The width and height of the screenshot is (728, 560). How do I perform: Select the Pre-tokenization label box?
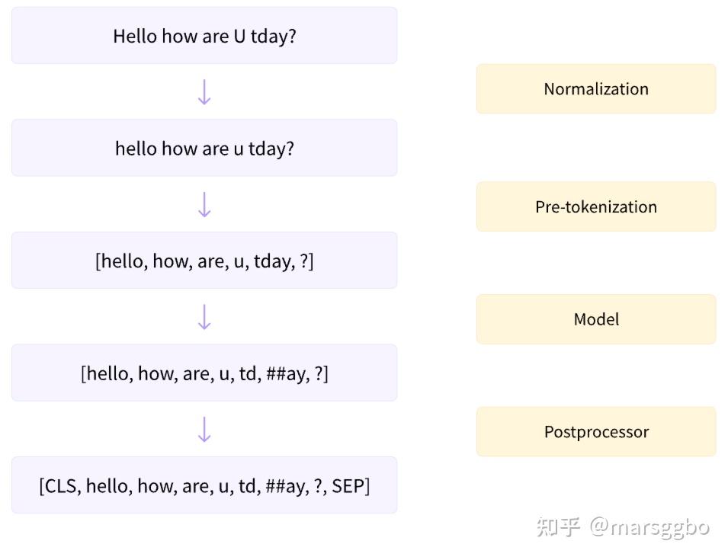[x=596, y=206]
